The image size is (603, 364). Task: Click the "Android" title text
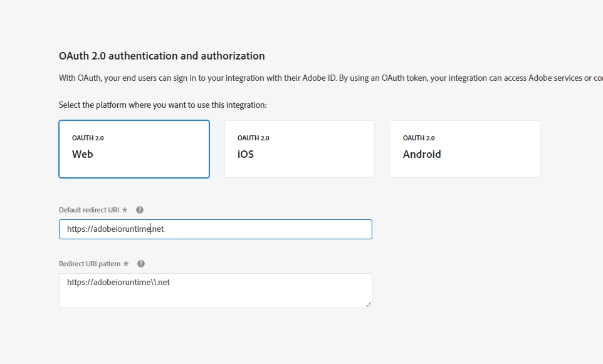pos(422,154)
